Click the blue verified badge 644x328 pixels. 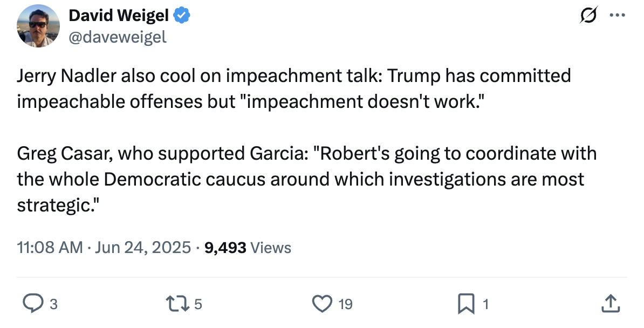point(182,17)
